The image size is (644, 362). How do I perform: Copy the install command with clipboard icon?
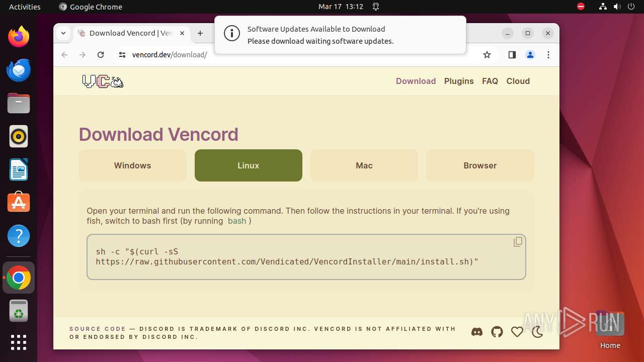pos(518,242)
